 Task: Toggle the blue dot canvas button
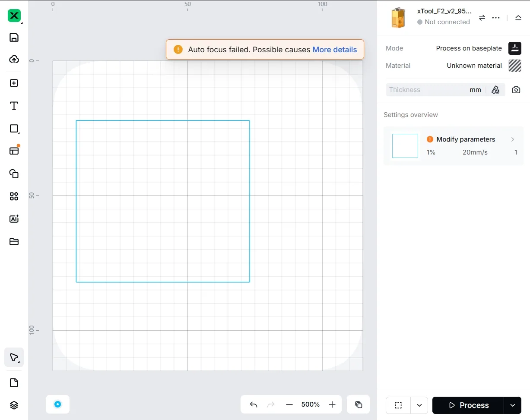57,404
